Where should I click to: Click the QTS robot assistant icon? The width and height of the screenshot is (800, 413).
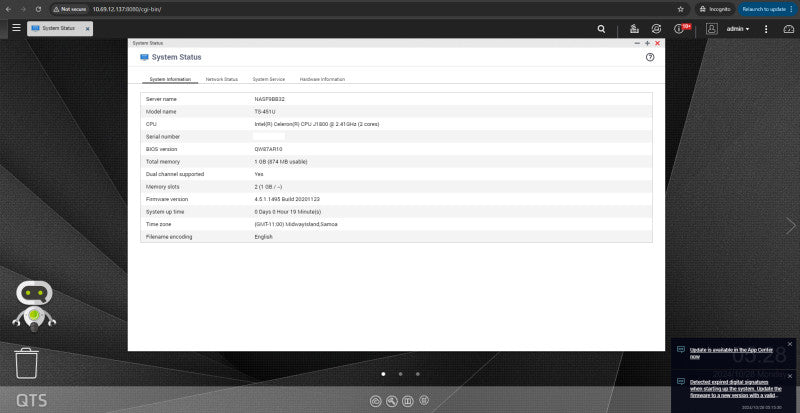coord(34,306)
